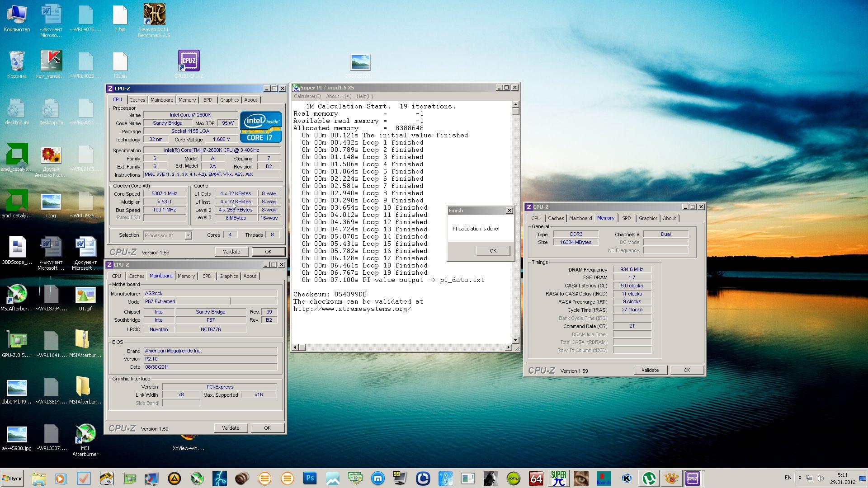Open the 01.gif desktop file

pyautogui.click(x=85, y=298)
